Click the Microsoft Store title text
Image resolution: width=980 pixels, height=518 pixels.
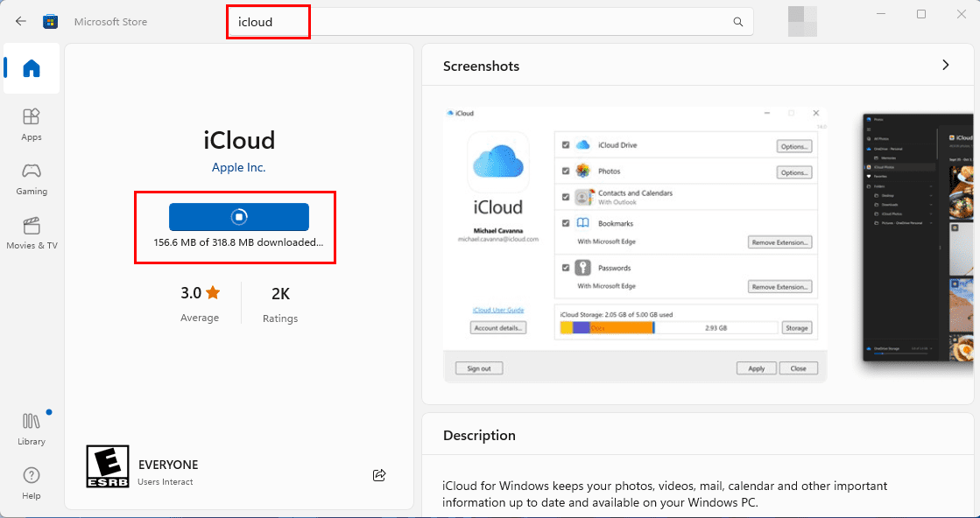[110, 22]
